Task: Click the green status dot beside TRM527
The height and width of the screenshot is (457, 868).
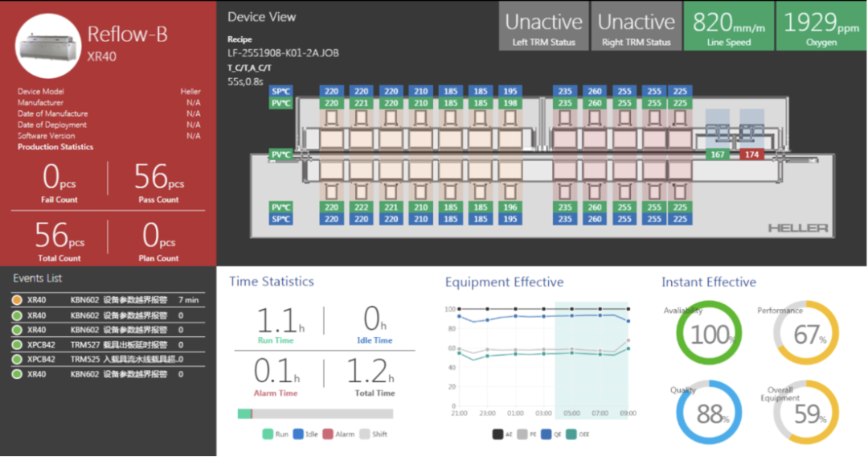Action: click(x=17, y=344)
